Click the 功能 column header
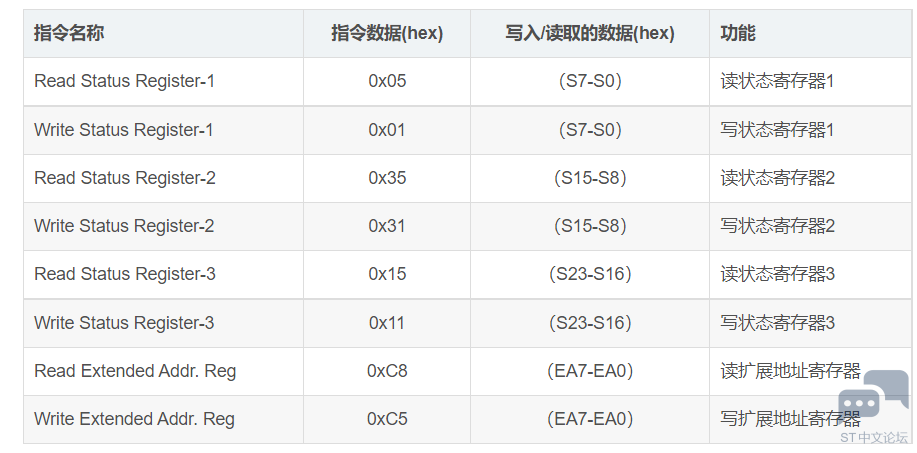The width and height of the screenshot is (917, 453). point(738,33)
